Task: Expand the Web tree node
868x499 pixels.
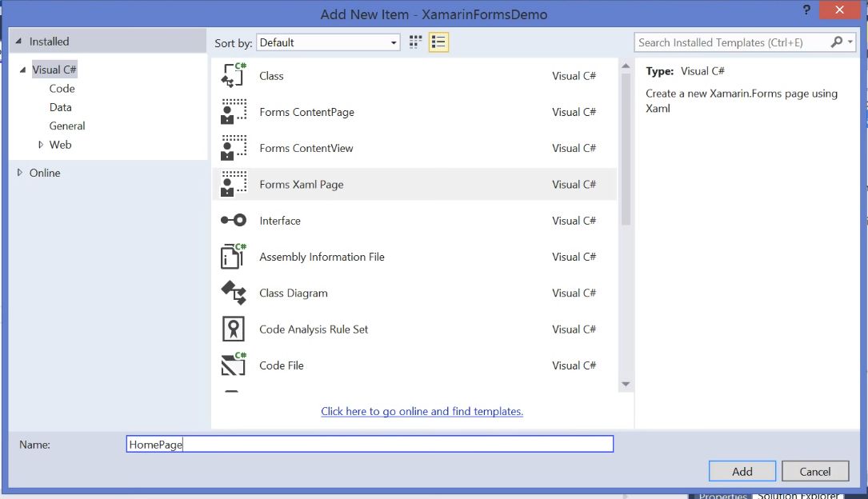Action: [x=41, y=145]
